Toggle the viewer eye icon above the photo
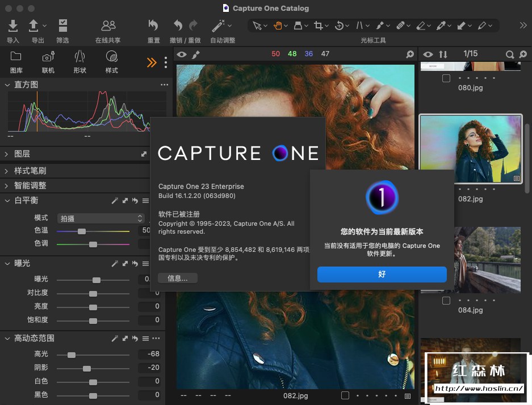Viewport: 532px width, 405px height. pyautogui.click(x=182, y=54)
